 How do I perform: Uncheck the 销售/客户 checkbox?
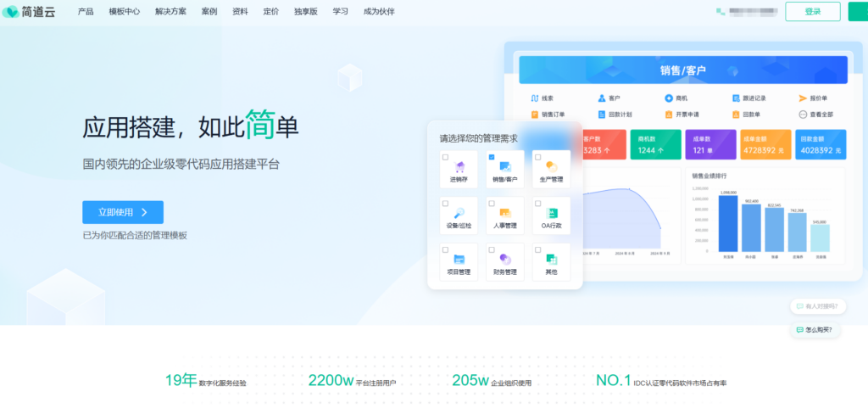pos(492,157)
